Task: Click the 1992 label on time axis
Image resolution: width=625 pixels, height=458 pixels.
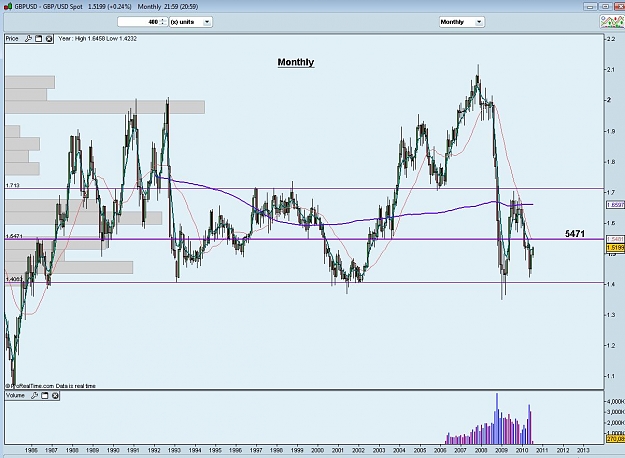Action: coord(154,450)
